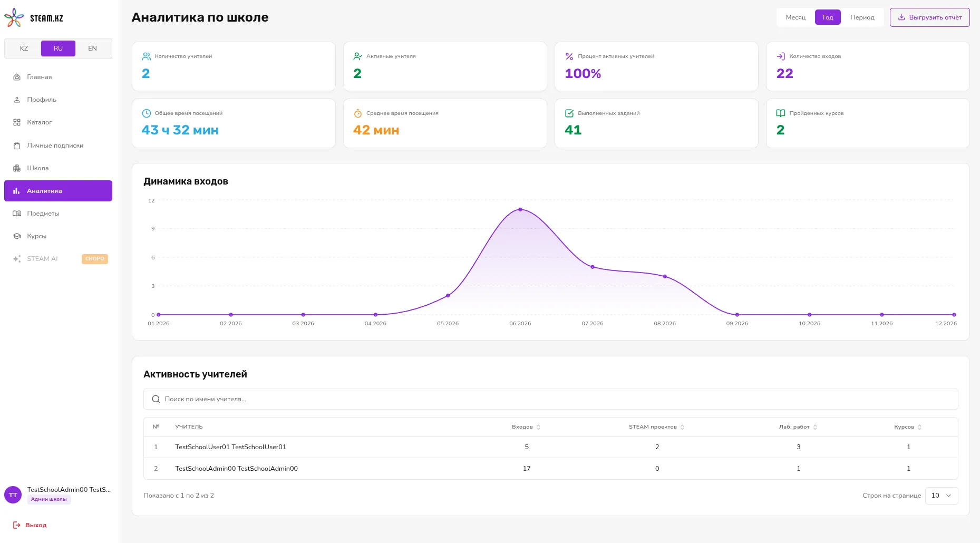This screenshot has width=980, height=543.
Task: Select Год time range
Action: (x=828, y=17)
